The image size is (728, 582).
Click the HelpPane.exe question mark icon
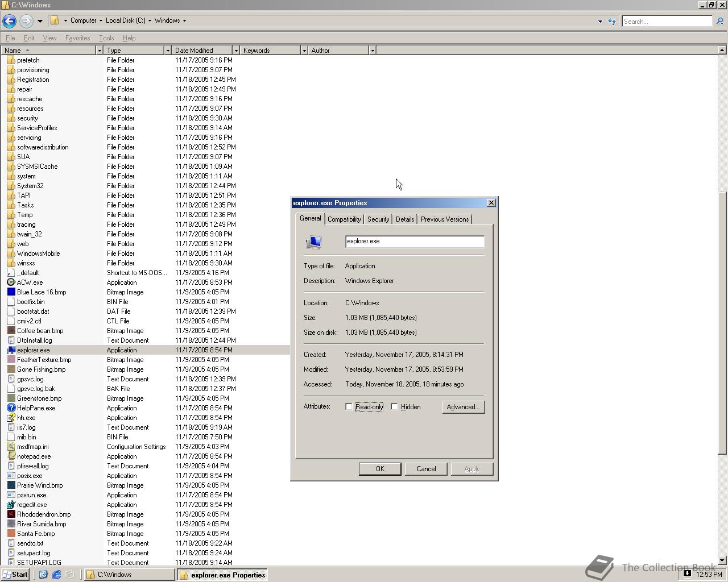tap(11, 408)
